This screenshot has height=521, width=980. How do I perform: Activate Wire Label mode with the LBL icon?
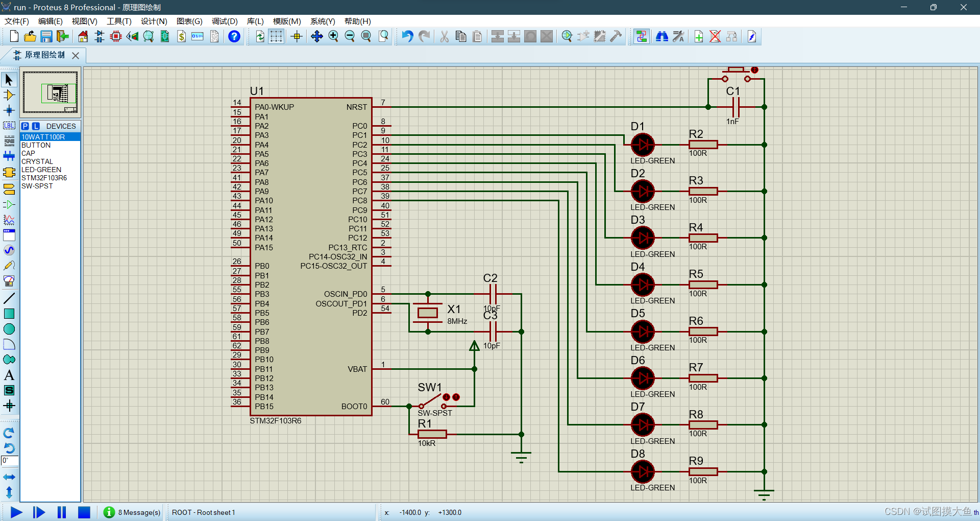[x=9, y=126]
